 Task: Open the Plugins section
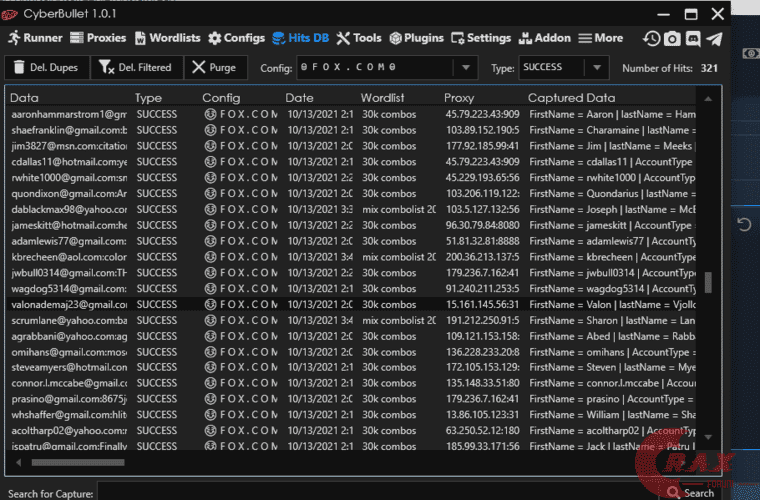[416, 38]
